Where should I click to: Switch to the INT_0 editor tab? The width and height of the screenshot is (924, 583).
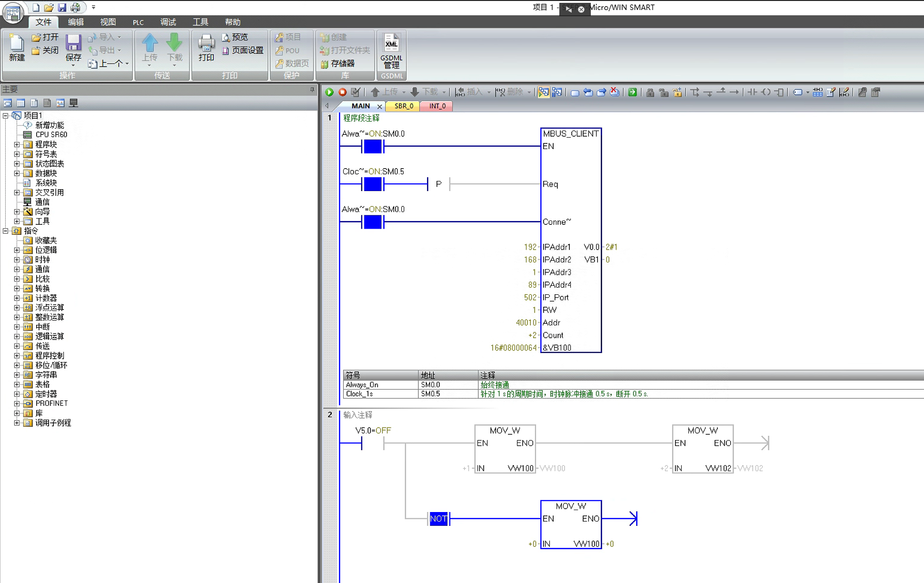coord(437,106)
